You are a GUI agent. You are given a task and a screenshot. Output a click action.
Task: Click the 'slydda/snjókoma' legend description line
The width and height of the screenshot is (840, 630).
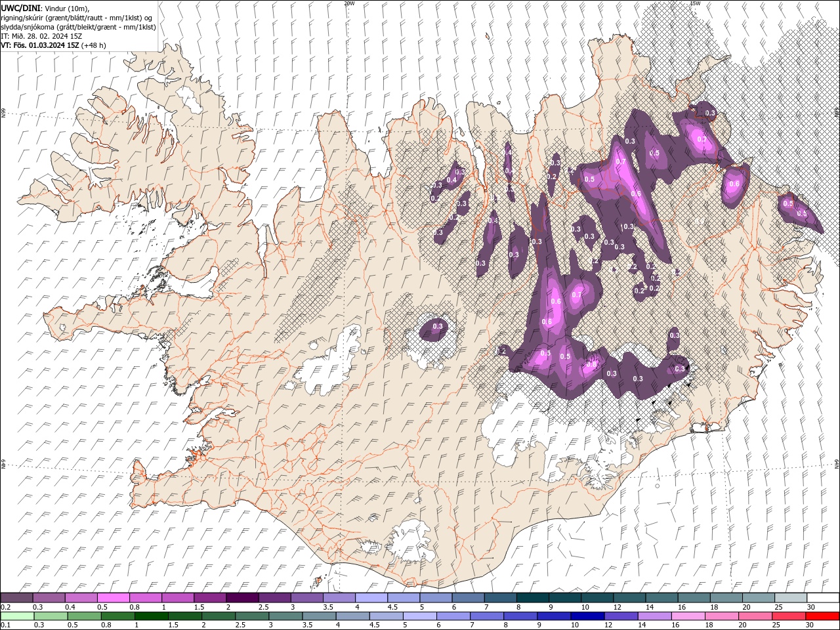(78, 27)
